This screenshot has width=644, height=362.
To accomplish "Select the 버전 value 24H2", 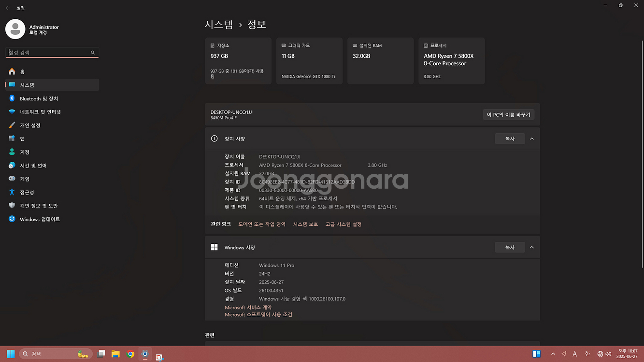I will click(265, 274).
